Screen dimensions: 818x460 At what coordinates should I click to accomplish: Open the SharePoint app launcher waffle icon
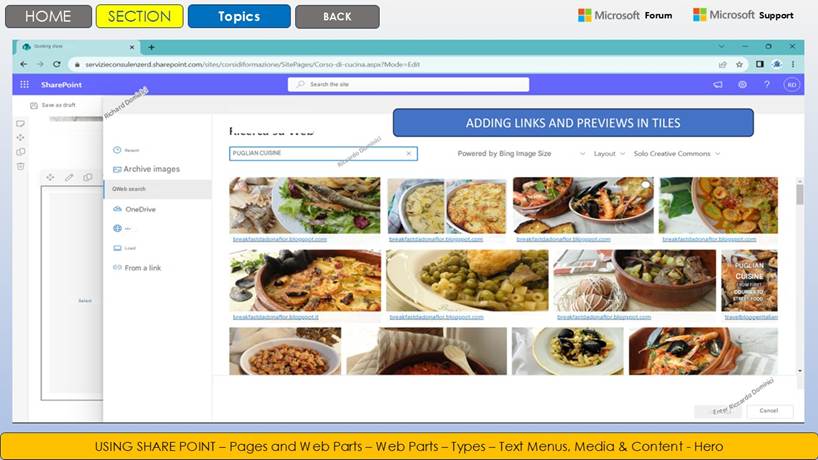[24, 84]
